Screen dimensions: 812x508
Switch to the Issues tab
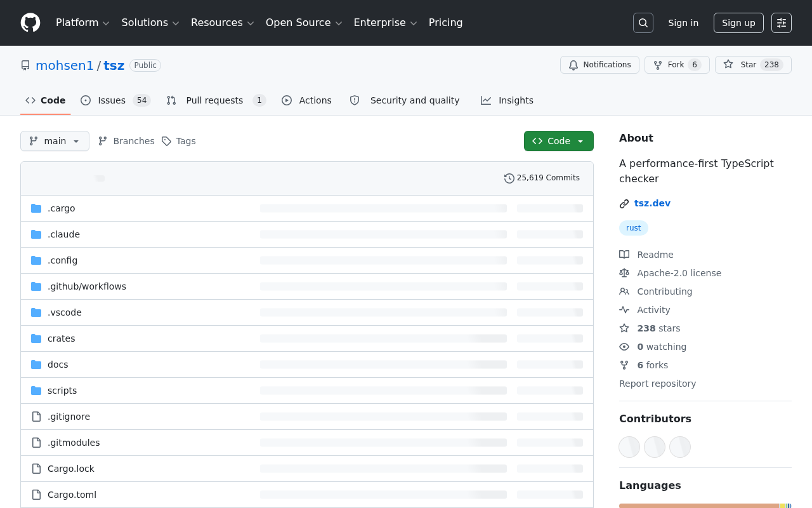pos(115,100)
